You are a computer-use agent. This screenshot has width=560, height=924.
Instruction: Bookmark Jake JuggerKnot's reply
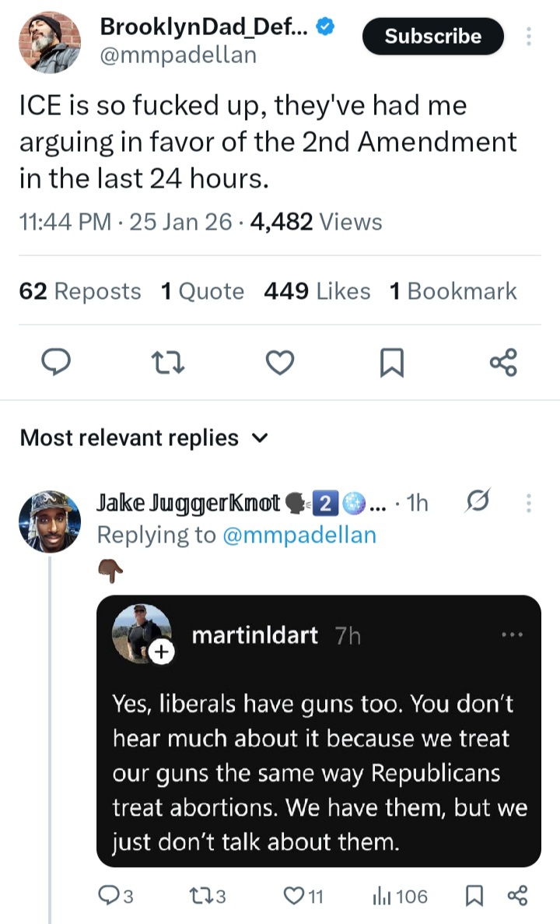pyautogui.click(x=473, y=896)
